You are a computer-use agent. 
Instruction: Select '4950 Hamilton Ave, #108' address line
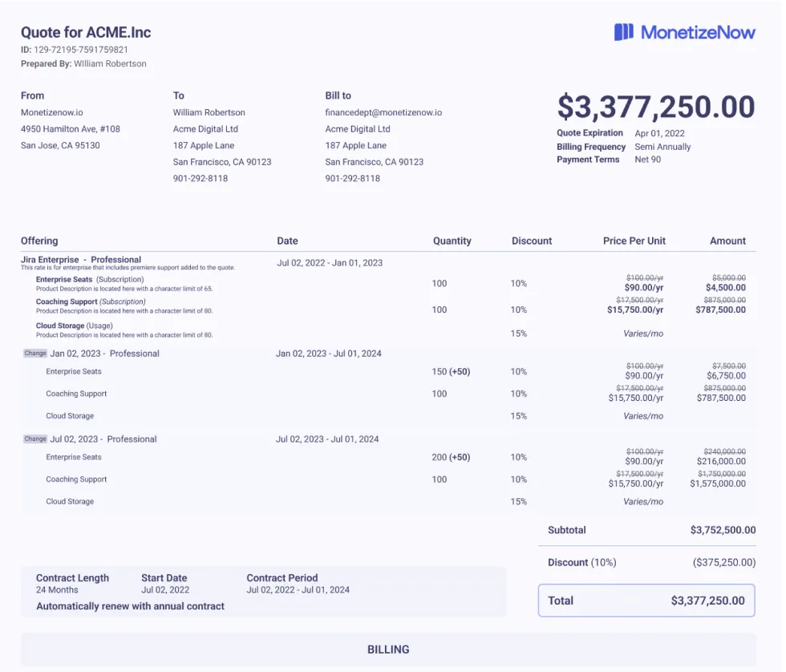click(x=71, y=129)
